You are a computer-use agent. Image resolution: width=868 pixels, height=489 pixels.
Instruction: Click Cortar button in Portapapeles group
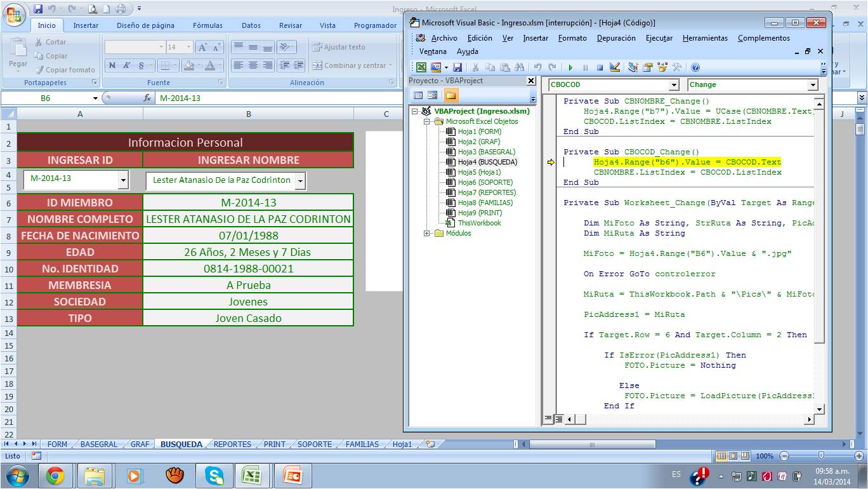pyautogui.click(x=51, y=42)
